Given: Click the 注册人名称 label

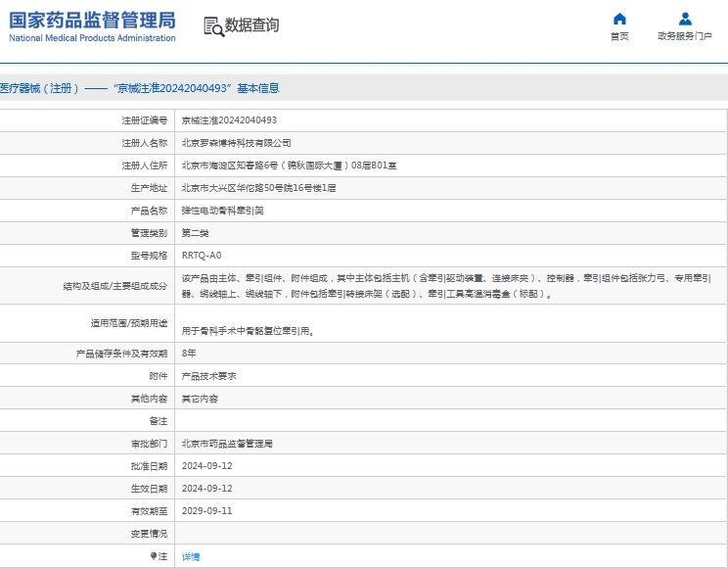Looking at the screenshot, I should pos(145,143).
